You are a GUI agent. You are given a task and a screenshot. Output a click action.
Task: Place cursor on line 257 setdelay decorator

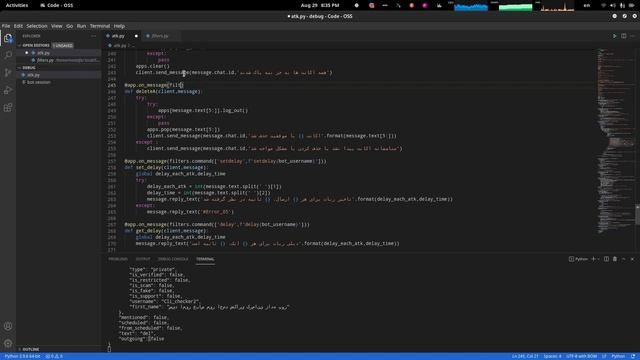tap(225, 161)
